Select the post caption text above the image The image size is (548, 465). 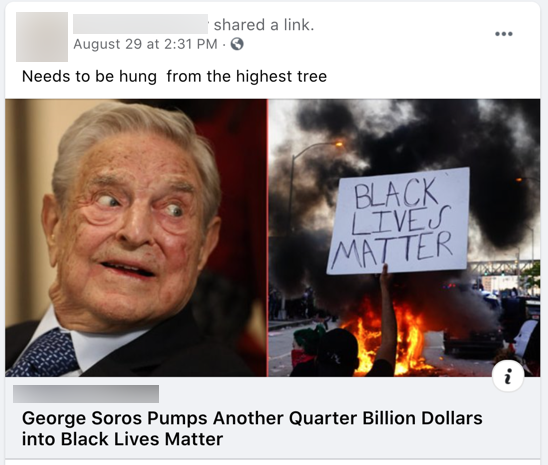click(x=174, y=77)
